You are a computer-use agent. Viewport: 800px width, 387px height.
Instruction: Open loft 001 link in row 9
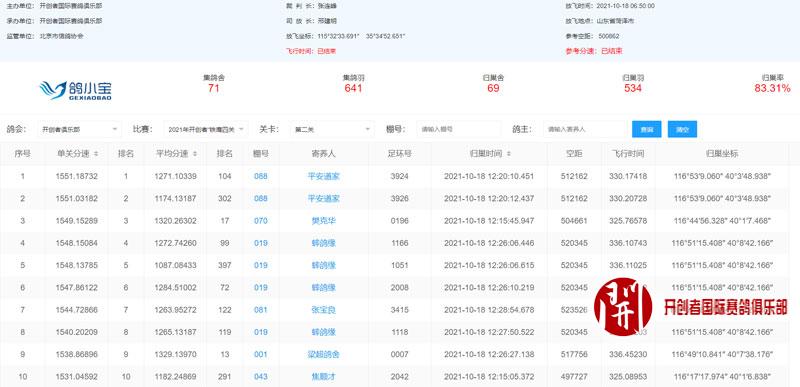coord(261,354)
